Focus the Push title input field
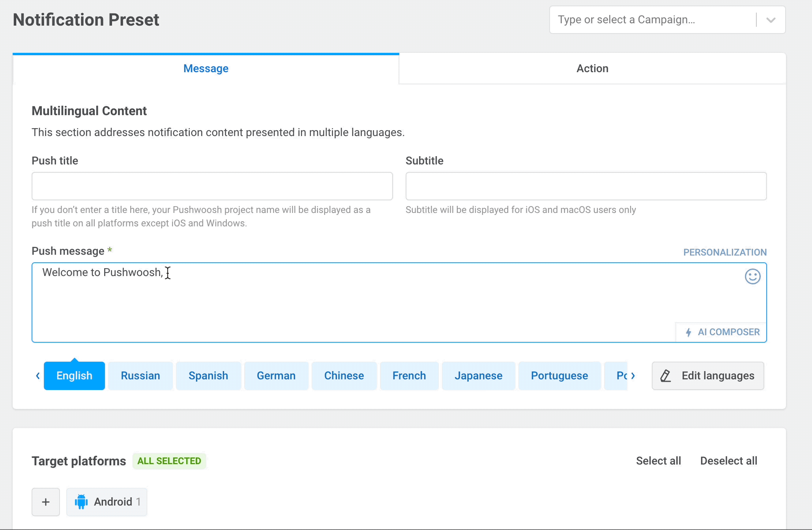Screen dimensions: 812x530 pos(212,186)
